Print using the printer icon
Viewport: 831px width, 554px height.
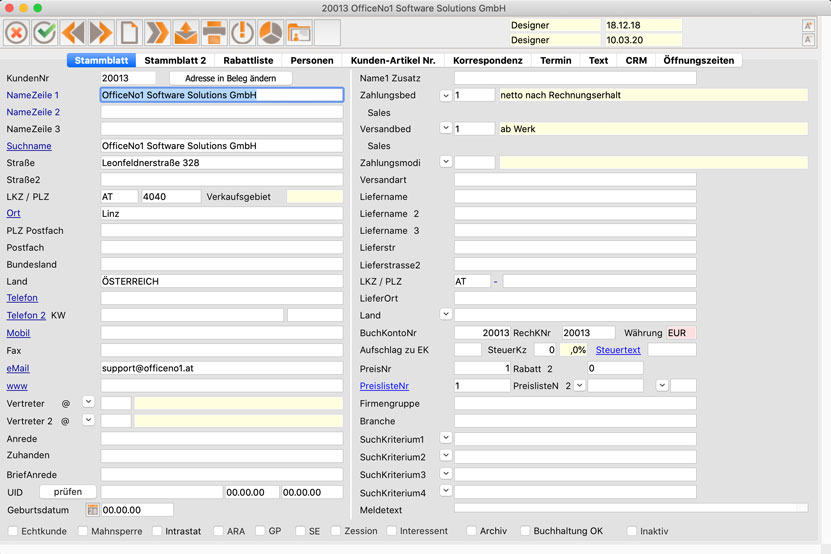pos(214,33)
